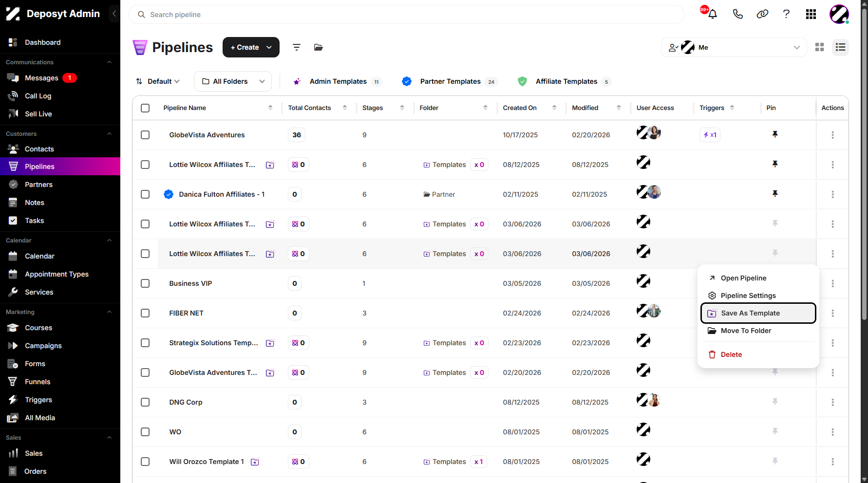868x483 pixels.
Task: Select Open Pipeline in context menu
Action: pyautogui.click(x=758, y=278)
